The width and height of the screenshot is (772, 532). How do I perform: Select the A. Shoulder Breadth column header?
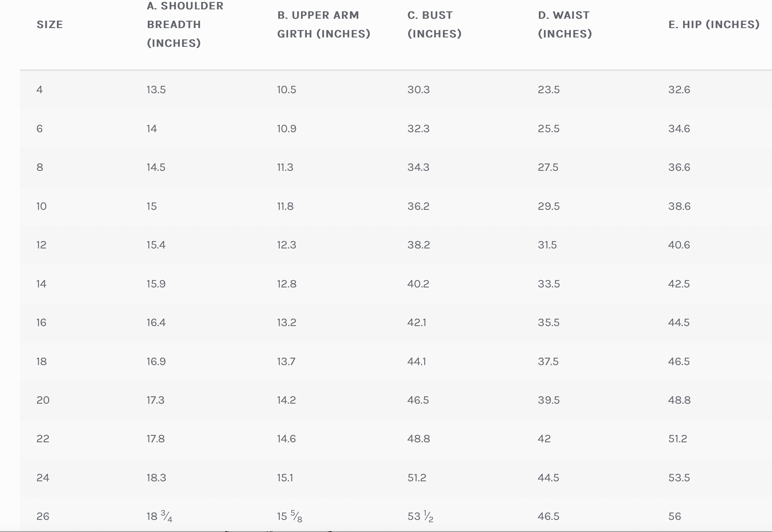tap(185, 24)
